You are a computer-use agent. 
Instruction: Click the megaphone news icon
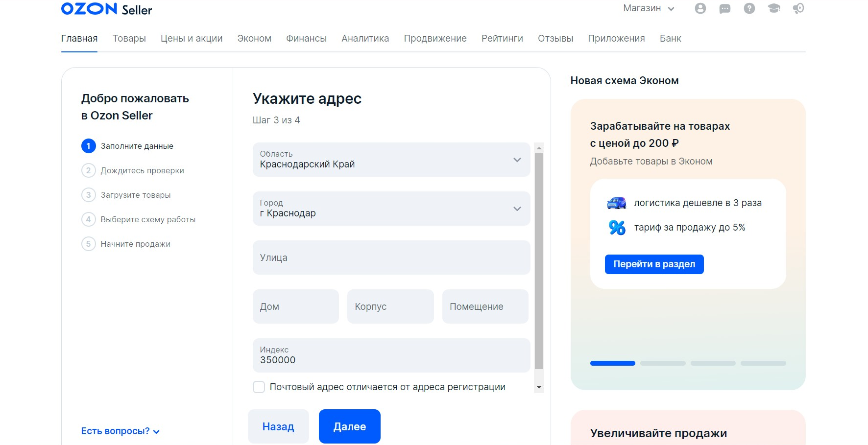(x=798, y=8)
